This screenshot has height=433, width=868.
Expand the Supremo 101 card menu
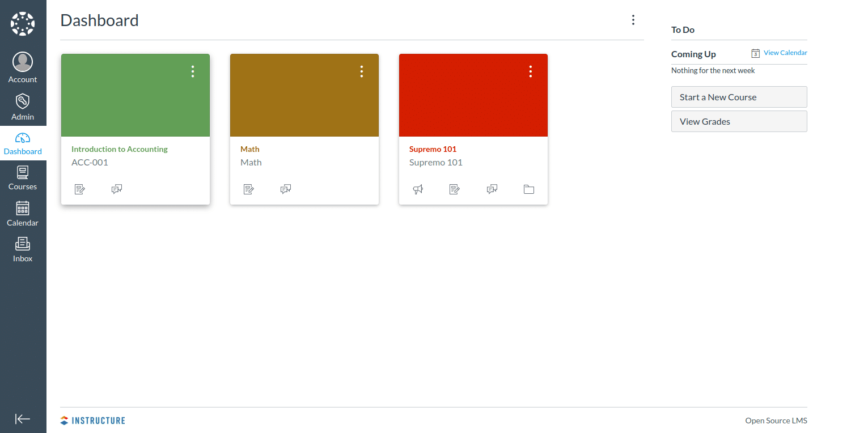pos(530,71)
